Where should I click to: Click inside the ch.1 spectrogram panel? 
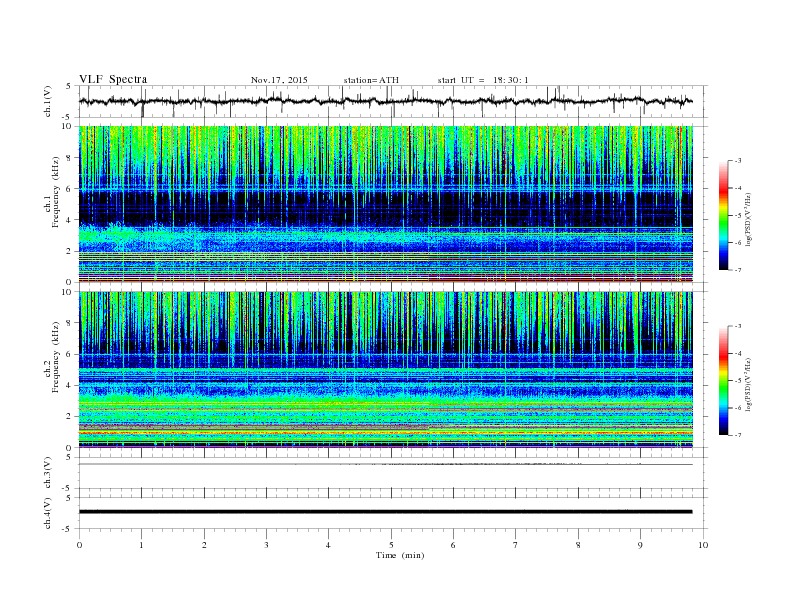(x=385, y=204)
